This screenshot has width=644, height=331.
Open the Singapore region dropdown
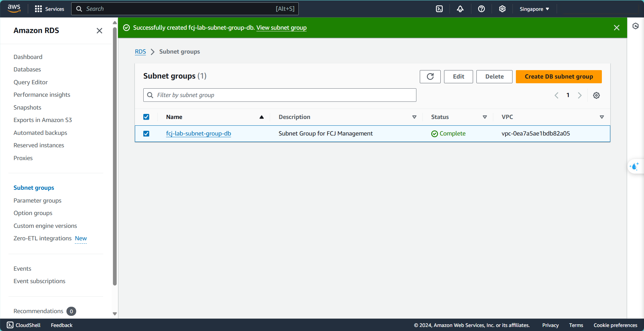pos(534,9)
